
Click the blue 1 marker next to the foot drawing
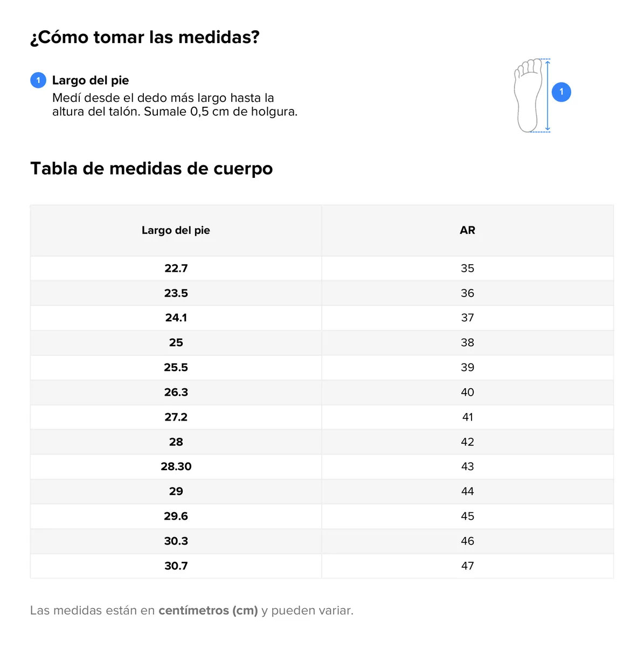click(x=561, y=92)
